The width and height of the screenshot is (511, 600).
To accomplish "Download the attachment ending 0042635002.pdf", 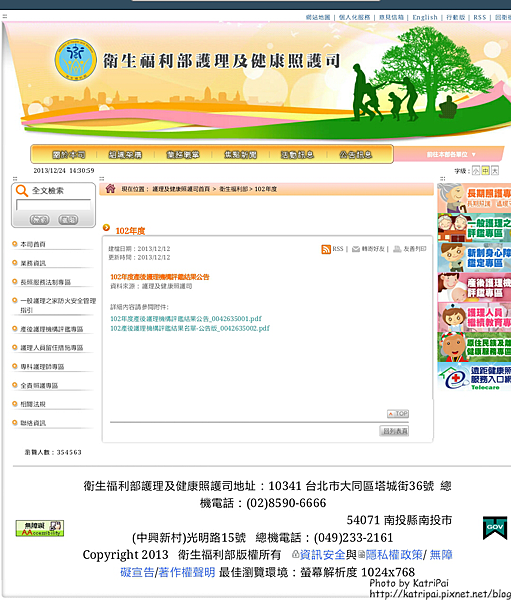I will tap(190, 328).
